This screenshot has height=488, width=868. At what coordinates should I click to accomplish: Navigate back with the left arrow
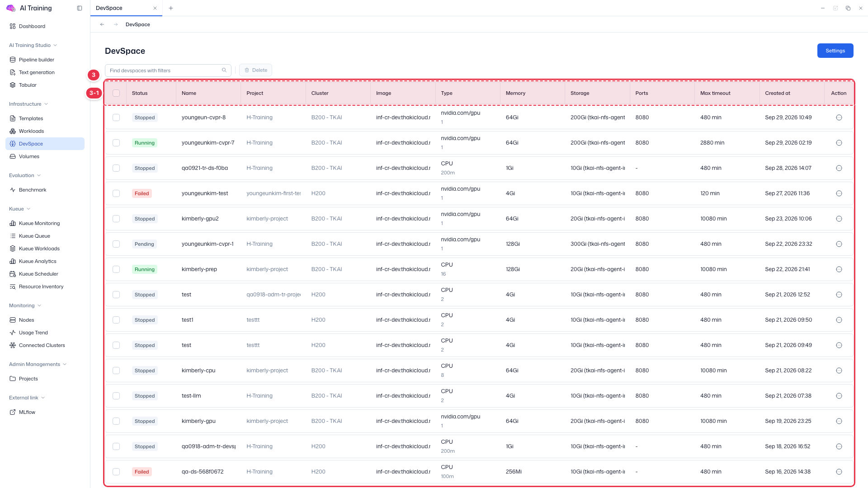click(102, 24)
